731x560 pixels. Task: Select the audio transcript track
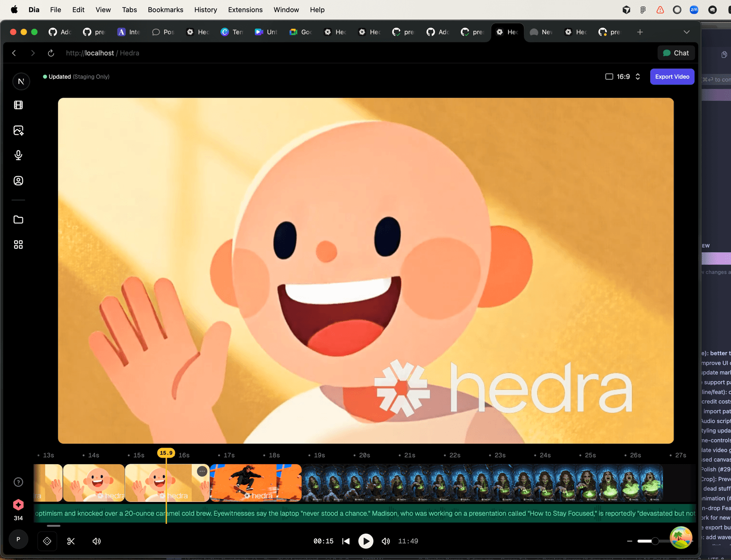(365, 513)
